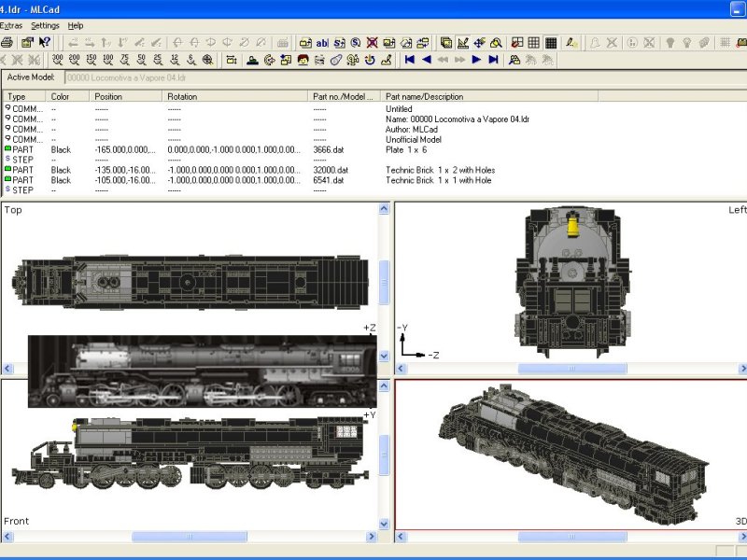Click the Left view horizontal scrollbar thumb
Image resolution: width=747 pixels, height=560 pixels.
pyautogui.click(x=572, y=368)
